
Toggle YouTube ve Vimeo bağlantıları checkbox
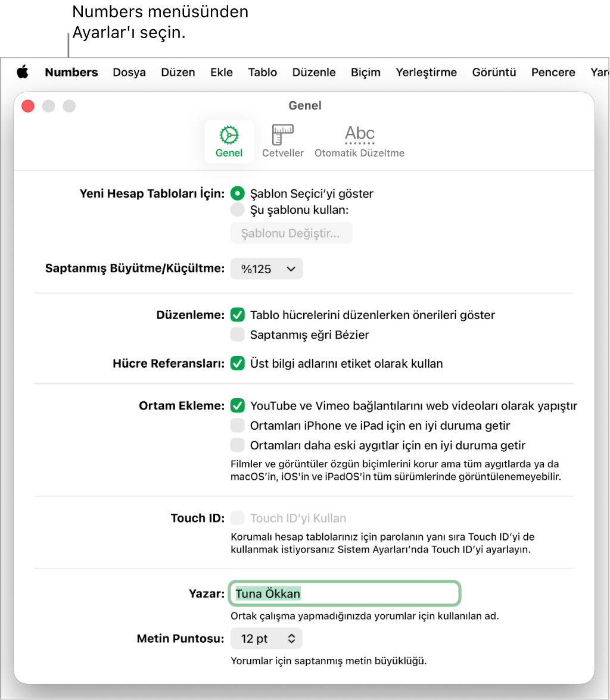pos(237,405)
